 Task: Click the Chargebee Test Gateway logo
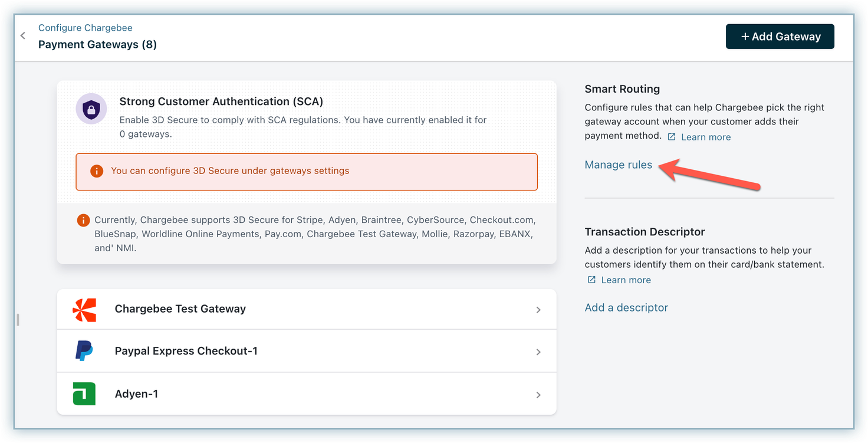(x=84, y=310)
